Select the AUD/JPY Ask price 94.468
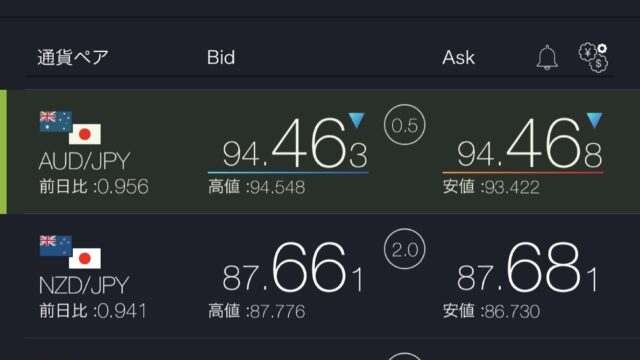The height and width of the screenshot is (360, 640). pyautogui.click(x=529, y=144)
